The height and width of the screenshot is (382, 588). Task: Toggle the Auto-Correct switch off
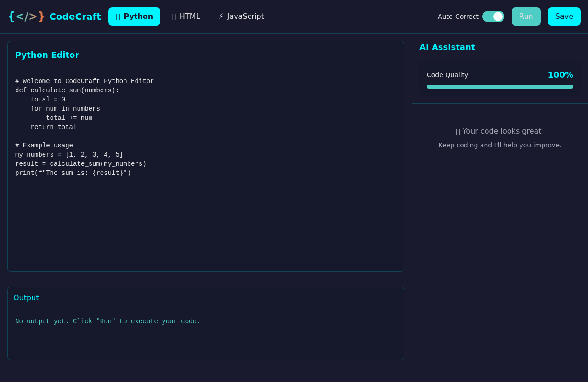click(x=493, y=16)
